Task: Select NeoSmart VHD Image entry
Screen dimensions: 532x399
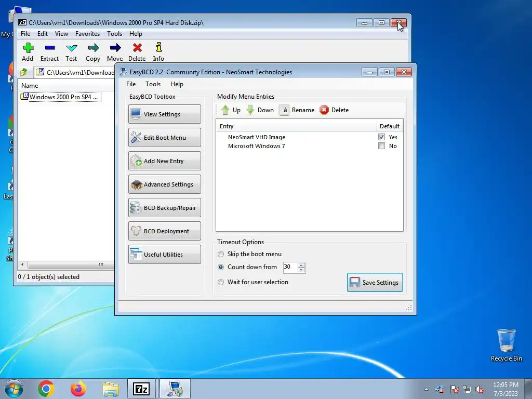Action: click(x=257, y=137)
